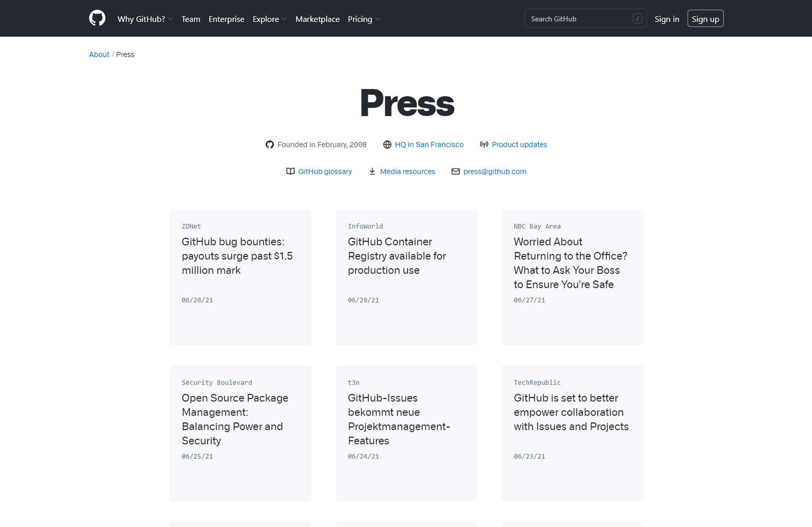Open the GitHub glossary link
This screenshot has height=527, width=812.
325,171
